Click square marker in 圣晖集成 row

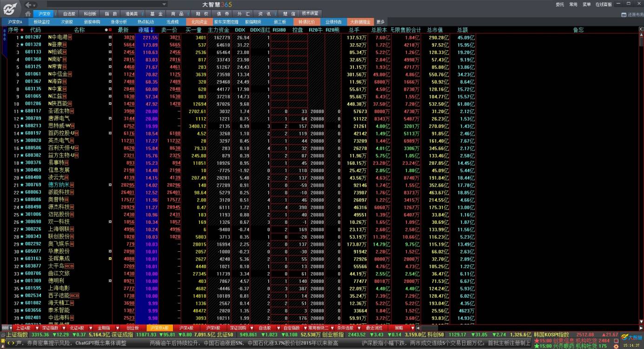point(110,259)
